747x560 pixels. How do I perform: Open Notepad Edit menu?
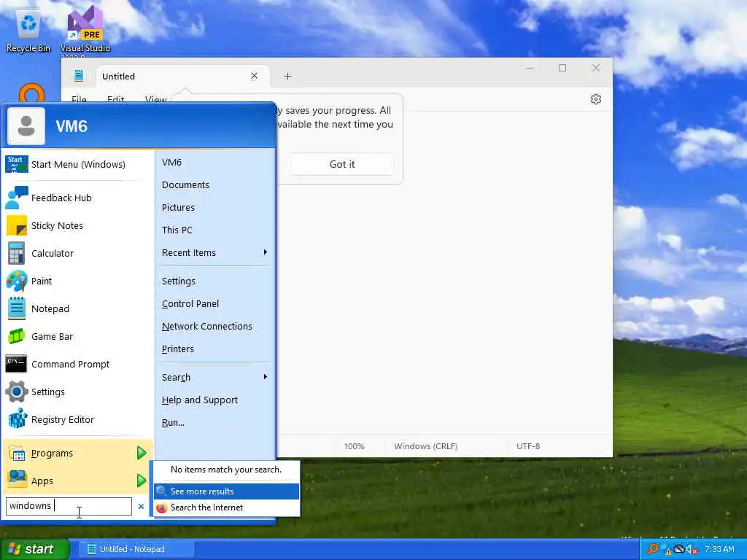(x=116, y=99)
